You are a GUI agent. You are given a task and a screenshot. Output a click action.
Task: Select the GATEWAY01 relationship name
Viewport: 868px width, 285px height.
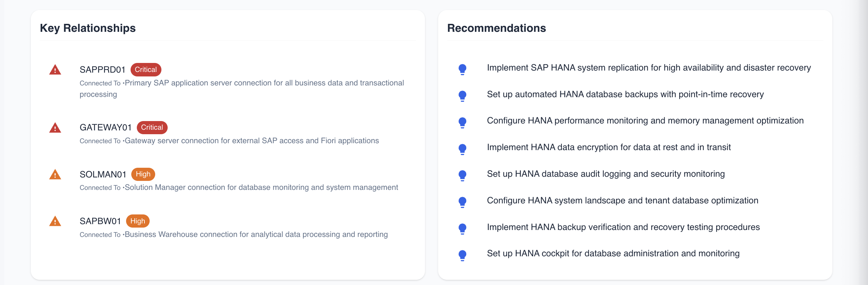106,127
